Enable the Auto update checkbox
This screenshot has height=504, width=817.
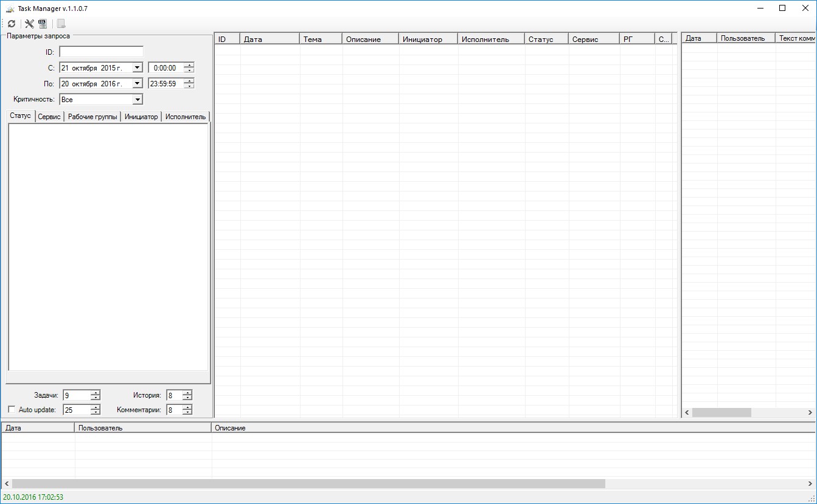coord(12,410)
